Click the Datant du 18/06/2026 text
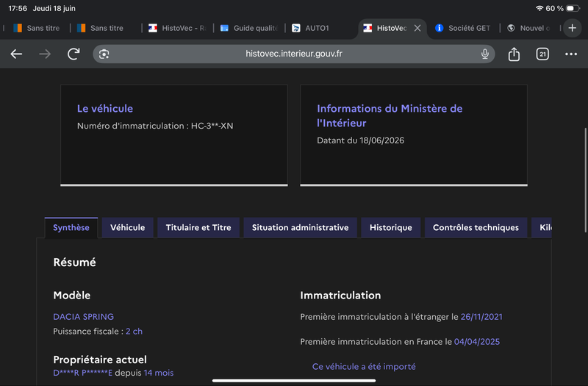588x386 pixels. 360,140
